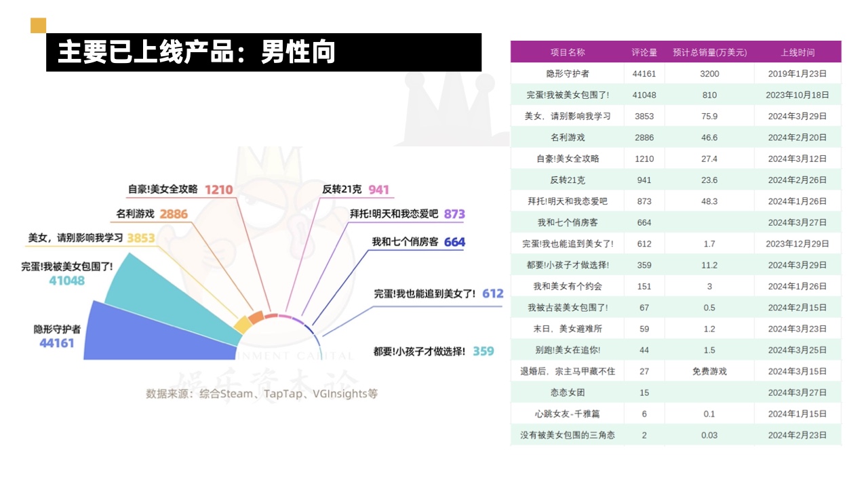Click the date 2019年1月23日 in the table

click(797, 73)
